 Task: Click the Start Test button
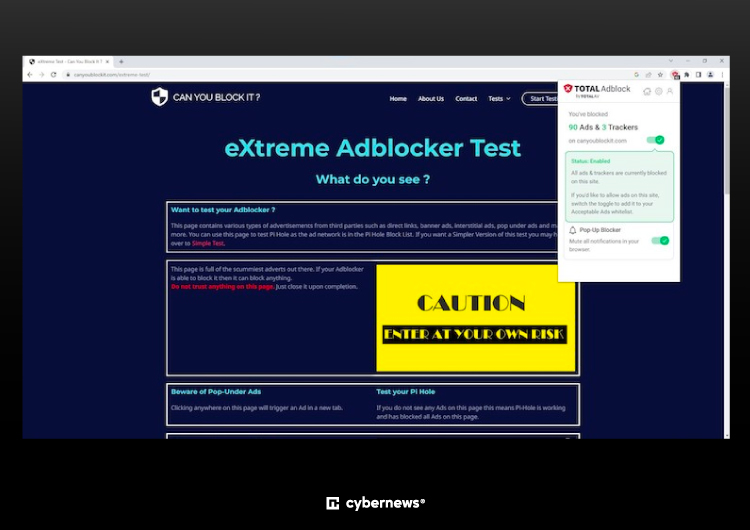(540, 99)
